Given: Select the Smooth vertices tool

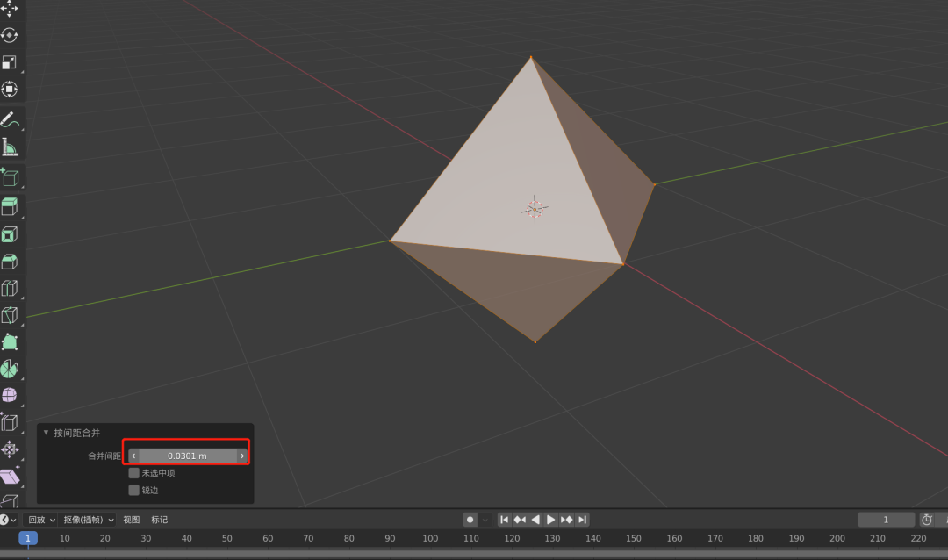Looking at the screenshot, I should pyautogui.click(x=9, y=395).
